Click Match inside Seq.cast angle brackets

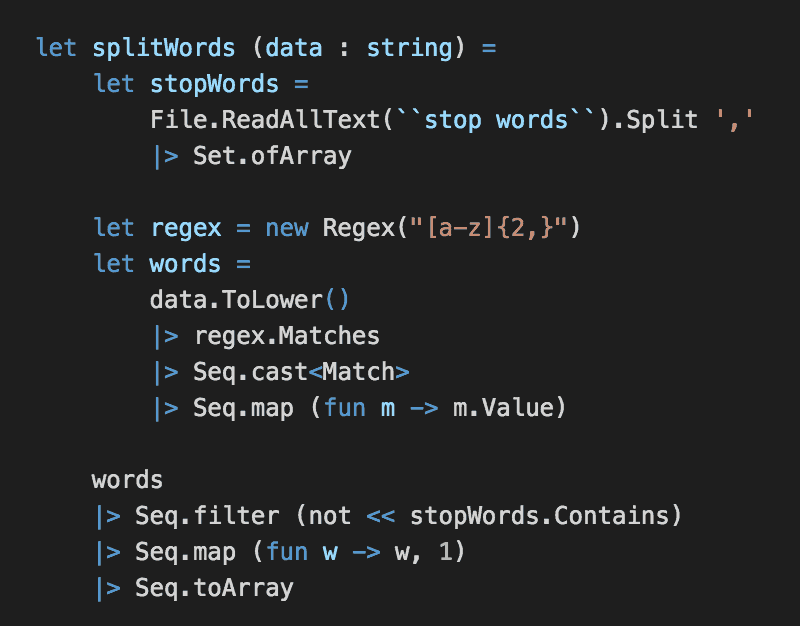pyautogui.click(x=358, y=372)
